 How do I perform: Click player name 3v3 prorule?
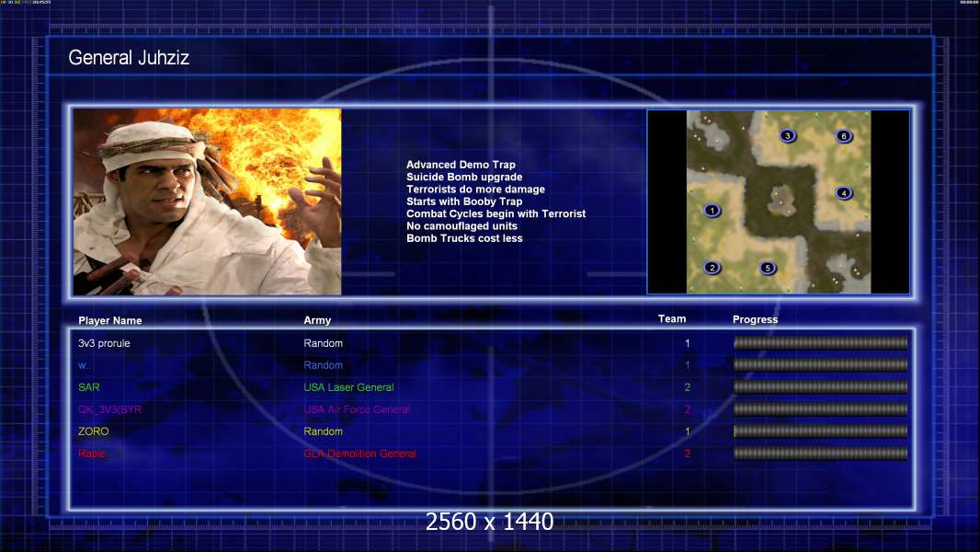[105, 343]
